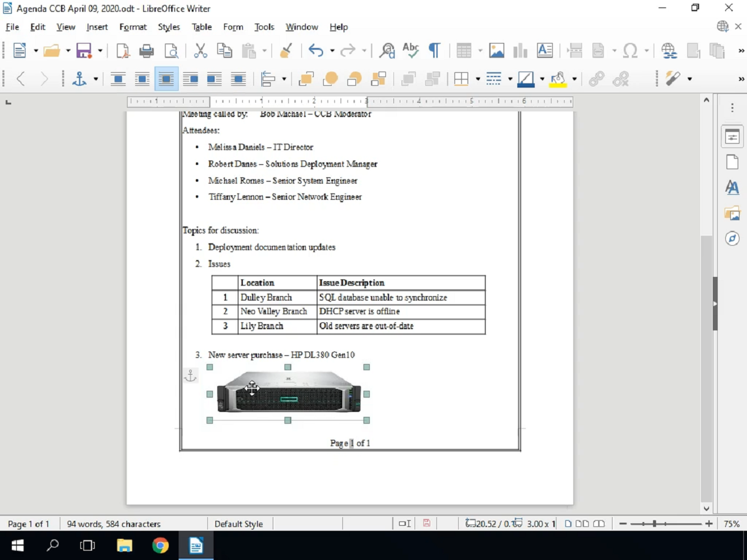The width and height of the screenshot is (747, 560).
Task: Click the Border Color swatch icon
Action: (526, 79)
